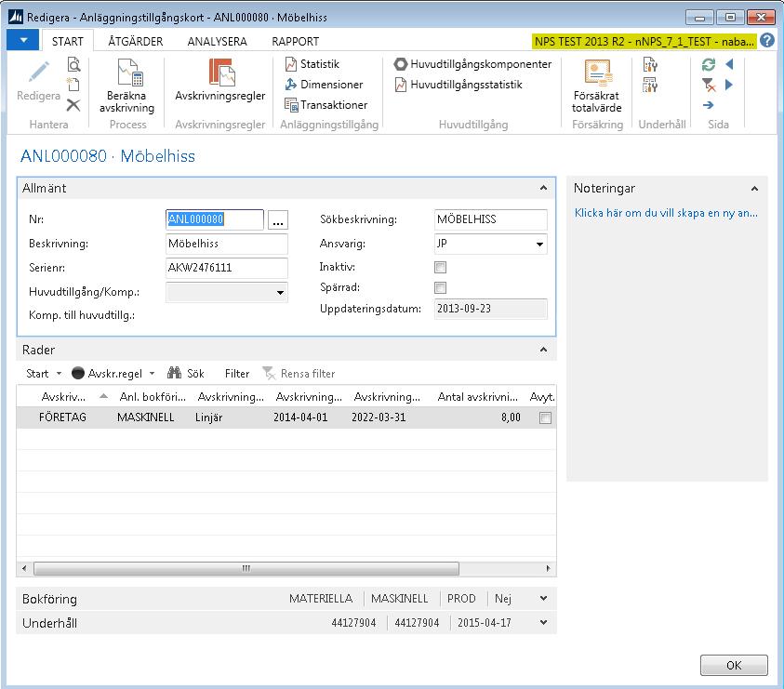Click the green Refresh icon
The height and width of the screenshot is (689, 784).
[x=709, y=64]
